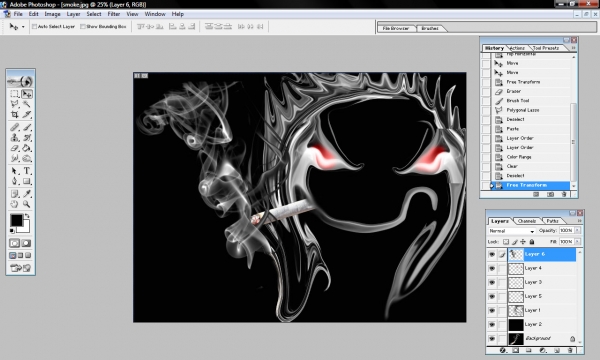Hide Layer 2 visibility eye

[492, 324]
